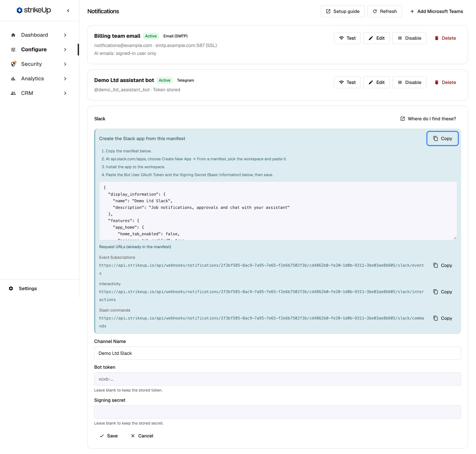Click the CRM people icon

coord(13,93)
